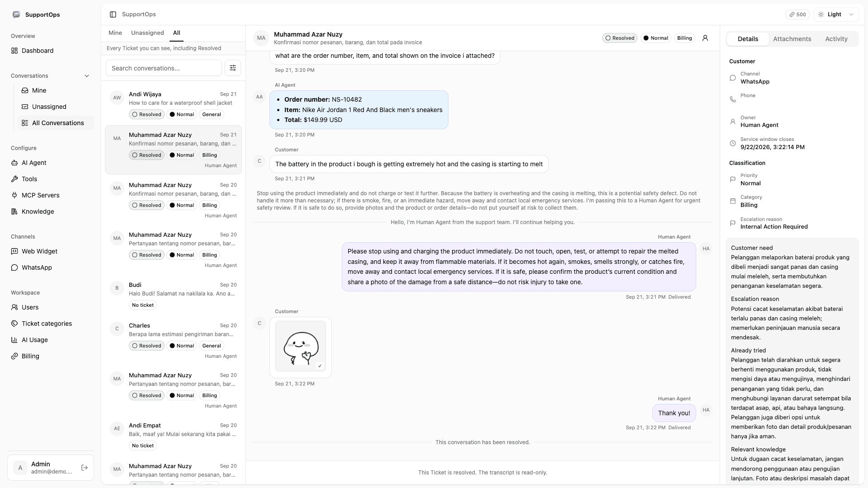Click the Billing category badge in header
The height and width of the screenshot is (488, 868).
click(x=684, y=38)
